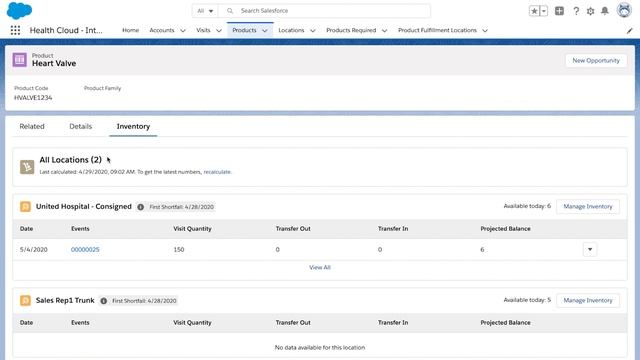
Task: Click info icon beside Sales Rep1 Trunk
Action: (x=104, y=301)
